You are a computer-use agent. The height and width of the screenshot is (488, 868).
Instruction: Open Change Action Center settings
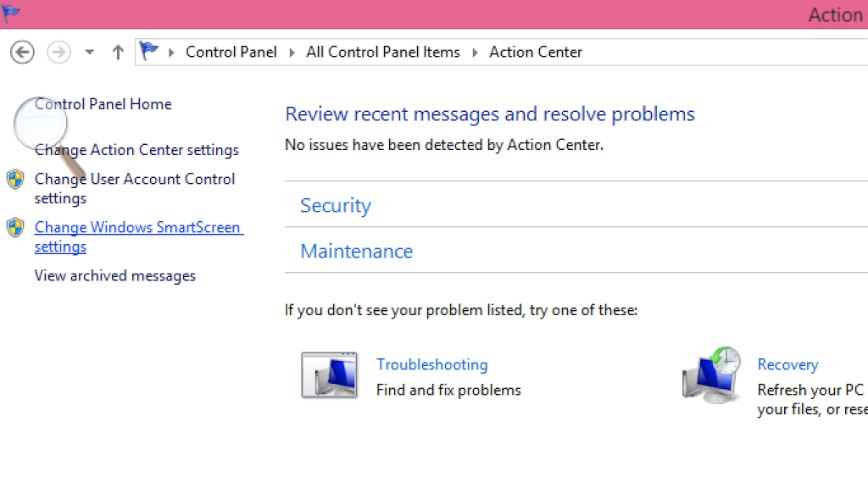136,150
